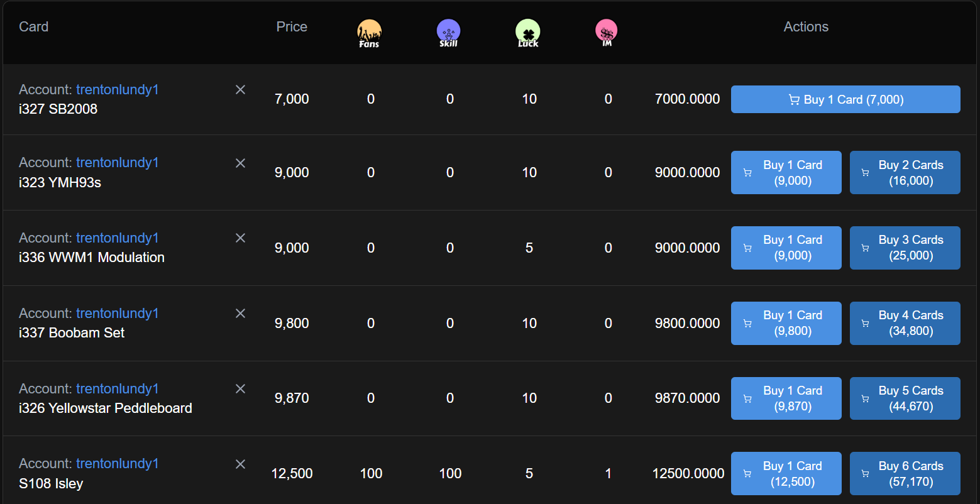Click the IM money icon header
The width and height of the screenshot is (980, 504).
pos(607,33)
